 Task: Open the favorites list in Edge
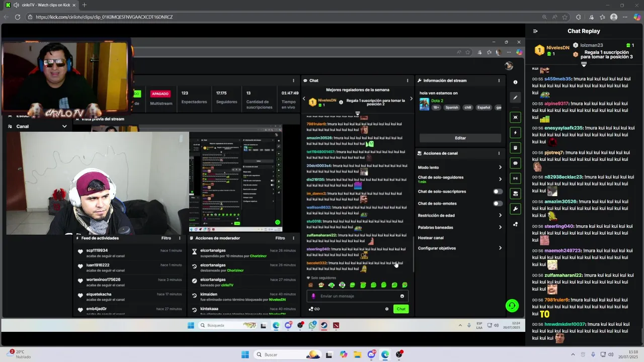602,17
